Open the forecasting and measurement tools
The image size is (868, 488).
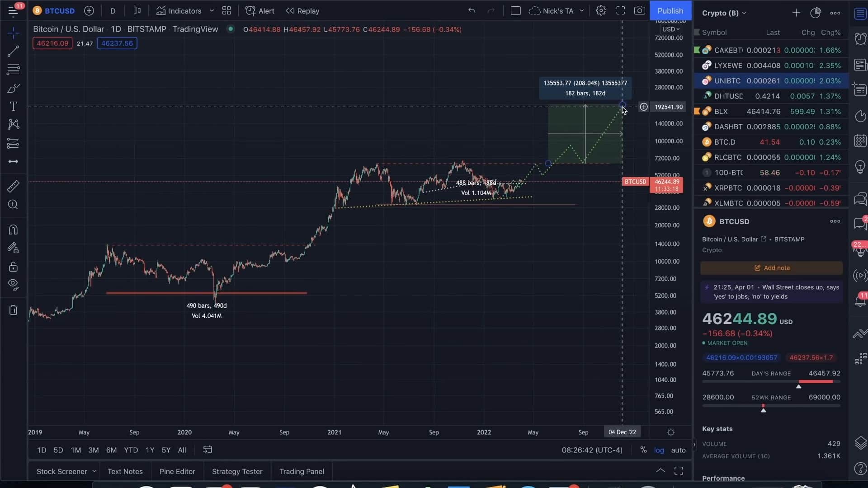[13, 143]
